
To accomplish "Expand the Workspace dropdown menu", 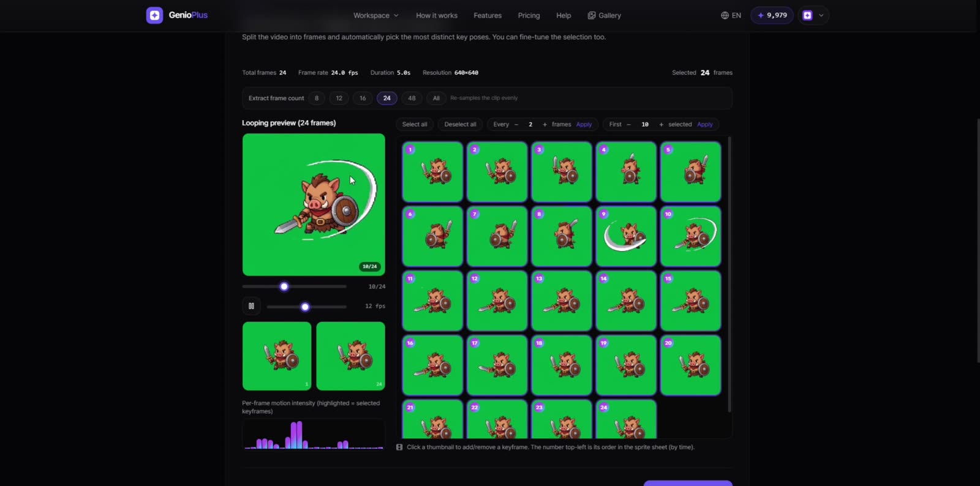I will pos(375,15).
